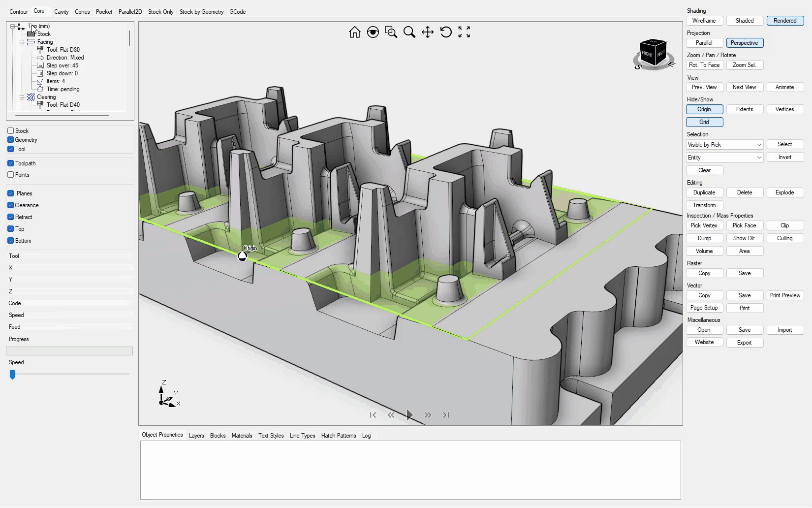Click the view cube navigator
Screen dimensions: 812x508
[654, 54]
